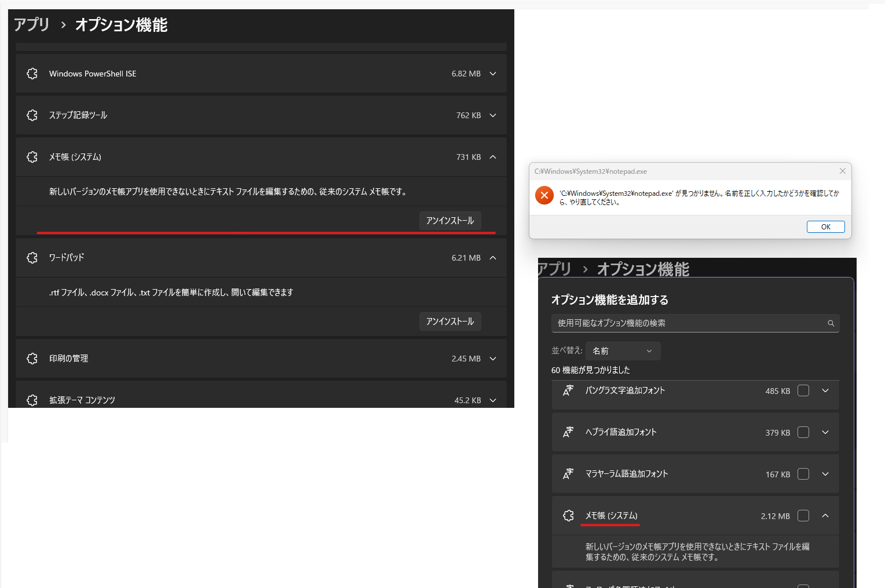Uninstall メモ帳 (システム) with アンインストール button

[450, 221]
